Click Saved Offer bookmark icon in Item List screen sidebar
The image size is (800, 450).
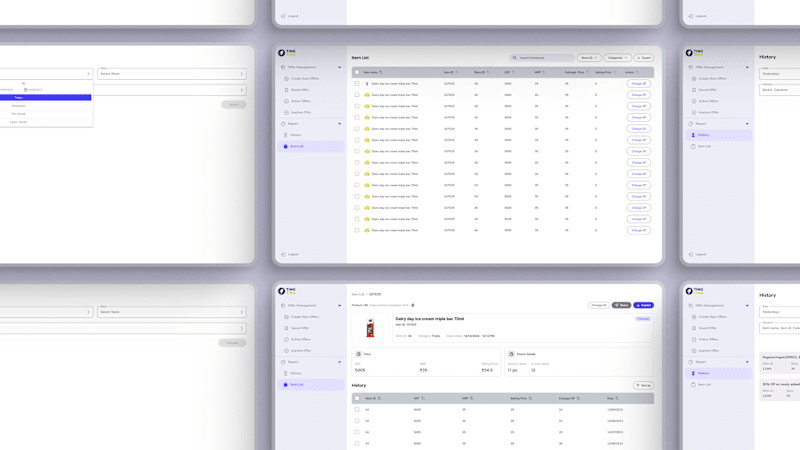tap(286, 90)
